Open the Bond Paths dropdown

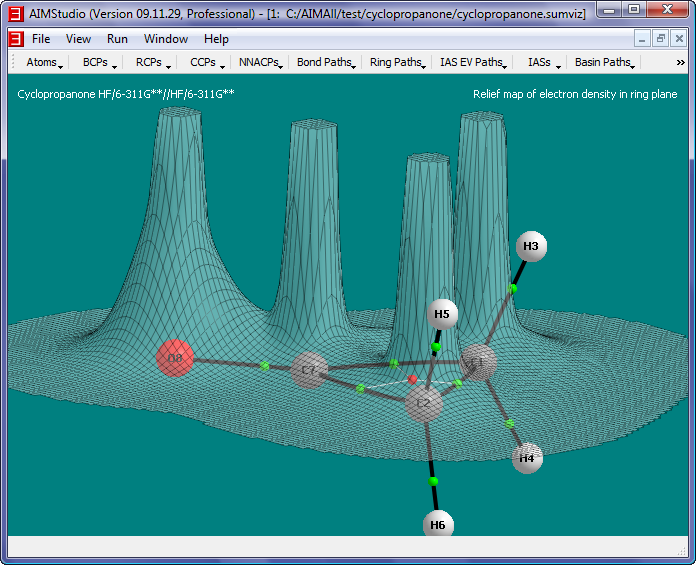click(327, 62)
